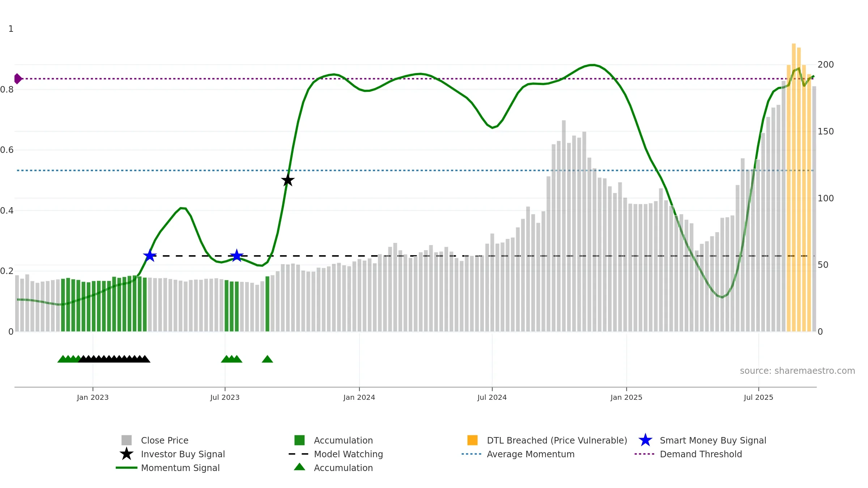
Task: Click the second blue star near July 2023
Action: [237, 256]
